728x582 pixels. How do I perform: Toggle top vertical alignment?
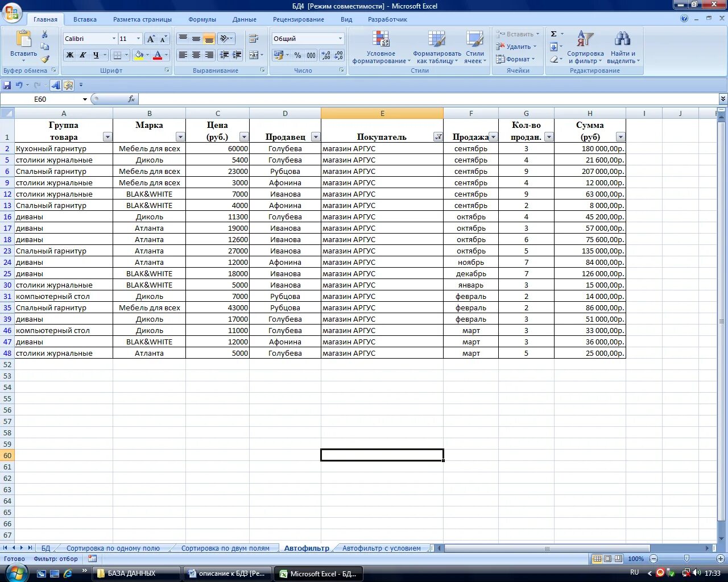coord(183,39)
